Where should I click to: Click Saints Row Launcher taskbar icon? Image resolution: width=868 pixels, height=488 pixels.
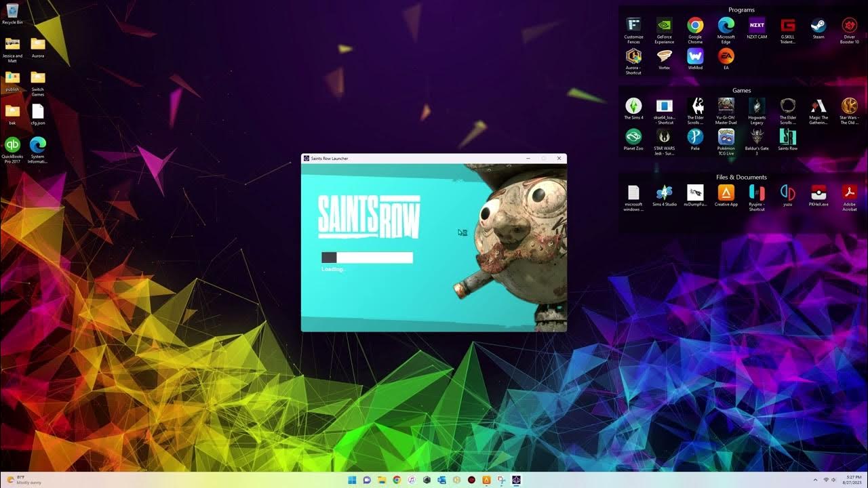[516, 480]
